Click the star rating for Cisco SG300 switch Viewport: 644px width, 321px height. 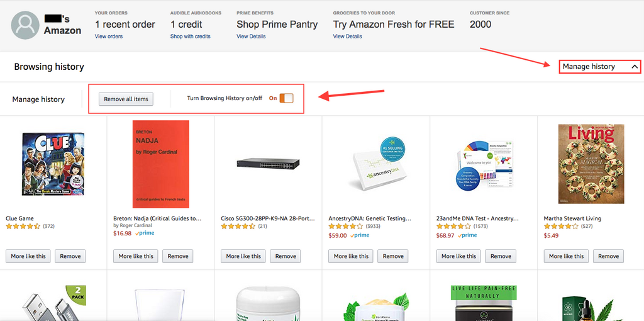[x=238, y=226]
